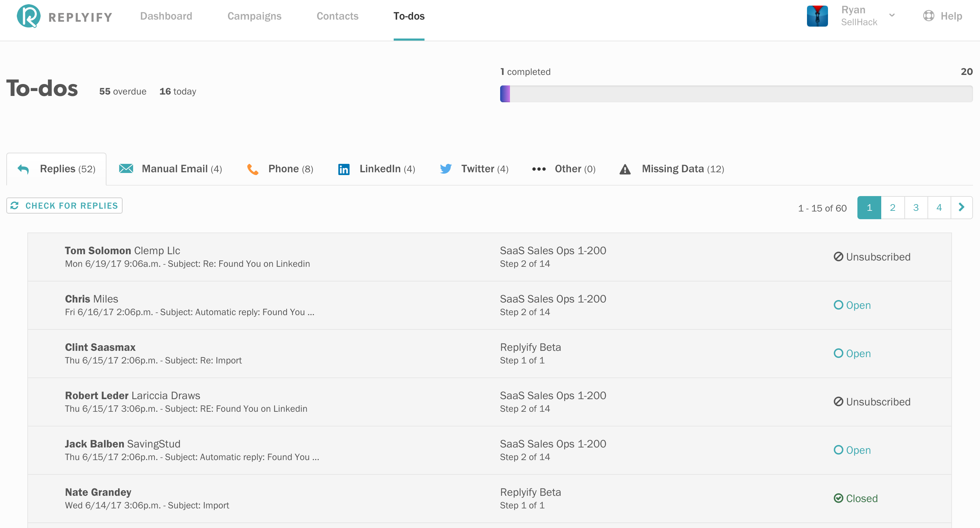
Task: Toggle Clint Saasmax's Open status
Action: [x=852, y=353]
